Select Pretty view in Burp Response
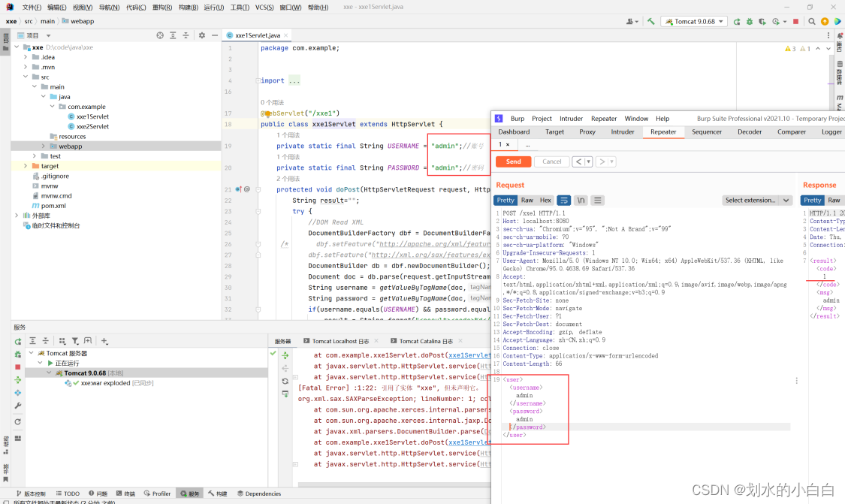The image size is (845, 504). pos(813,201)
